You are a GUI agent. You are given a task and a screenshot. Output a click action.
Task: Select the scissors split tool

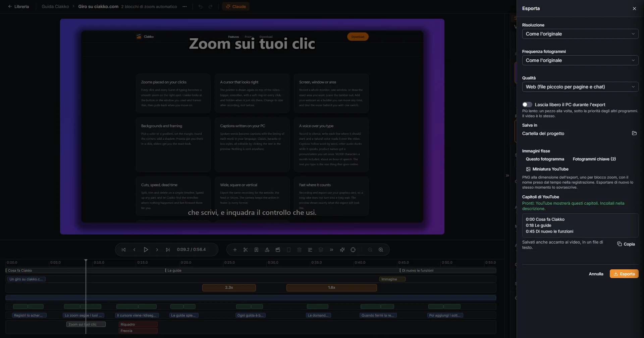point(246,250)
